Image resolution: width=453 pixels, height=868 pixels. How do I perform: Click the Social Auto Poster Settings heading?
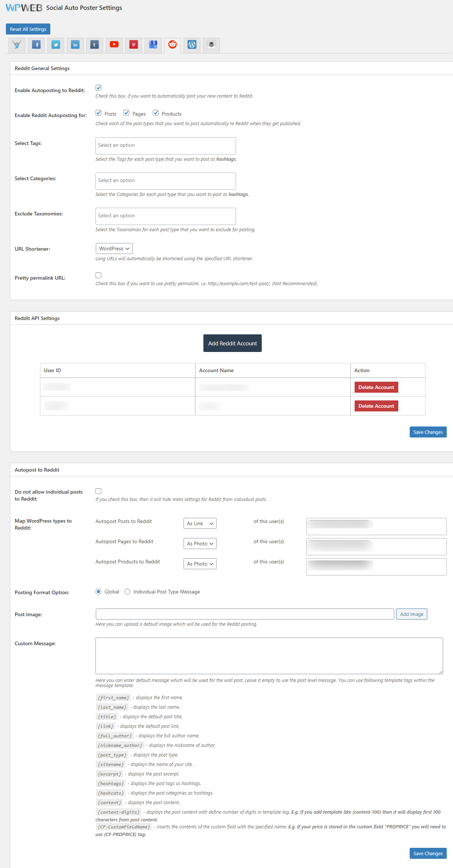coord(84,8)
